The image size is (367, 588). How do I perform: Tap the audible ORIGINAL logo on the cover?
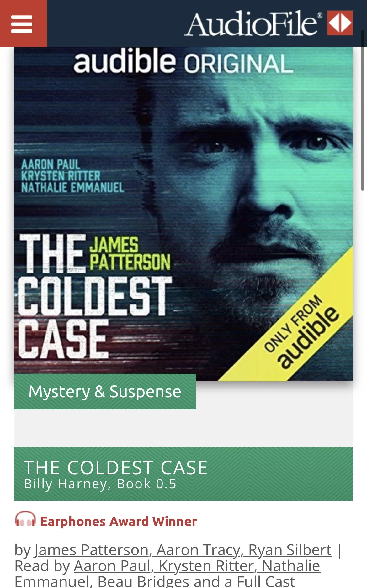[183, 62]
